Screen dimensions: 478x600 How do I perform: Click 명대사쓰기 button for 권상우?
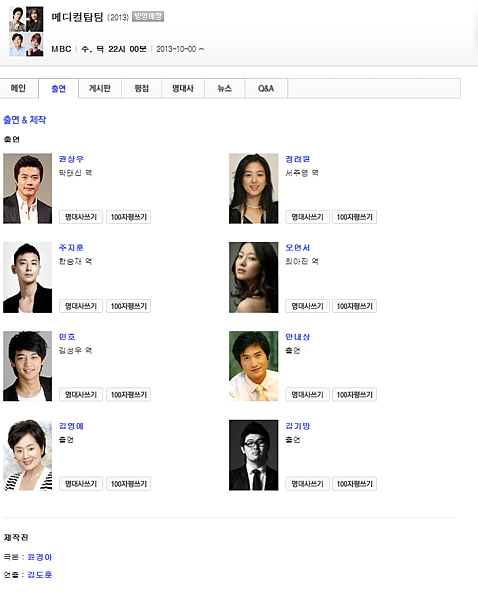81,217
